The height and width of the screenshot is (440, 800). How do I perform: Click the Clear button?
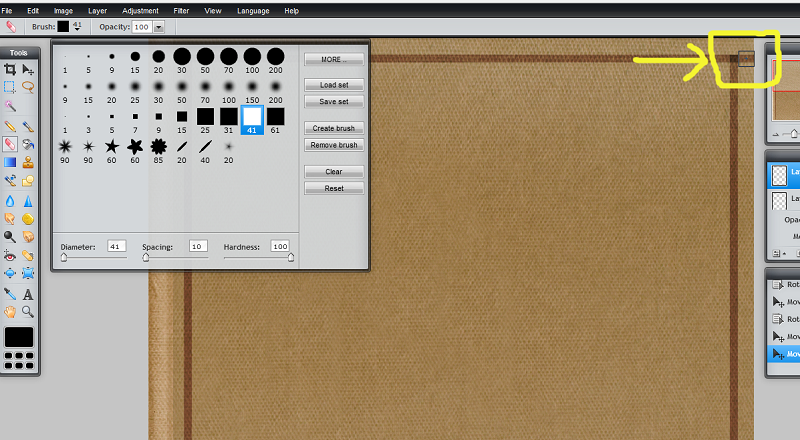(334, 172)
